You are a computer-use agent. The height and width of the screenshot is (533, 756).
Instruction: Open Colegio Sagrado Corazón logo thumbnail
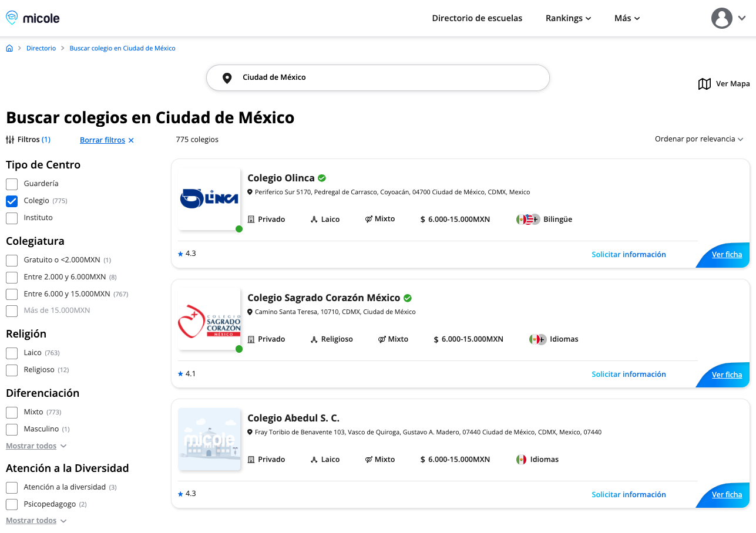209,319
